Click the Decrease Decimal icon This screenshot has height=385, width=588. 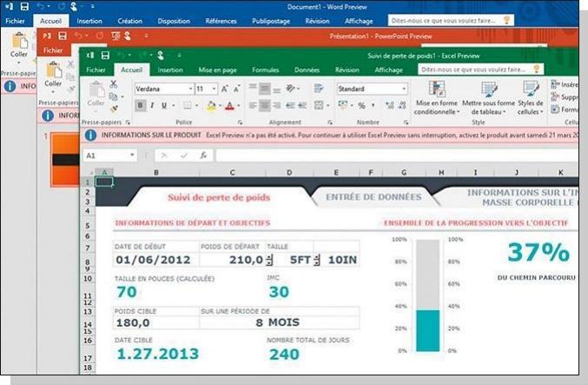(x=402, y=105)
